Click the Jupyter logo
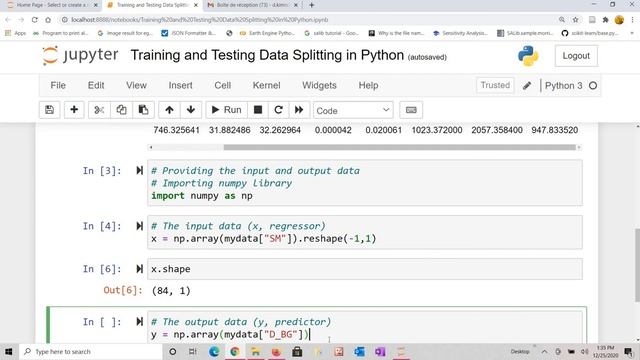The width and height of the screenshot is (640, 360). [x=80, y=56]
